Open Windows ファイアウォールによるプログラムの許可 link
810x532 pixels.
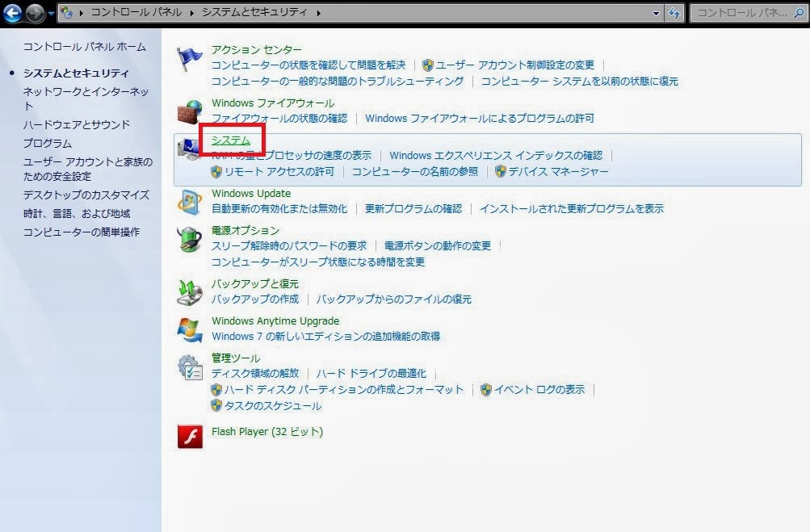[x=480, y=119]
